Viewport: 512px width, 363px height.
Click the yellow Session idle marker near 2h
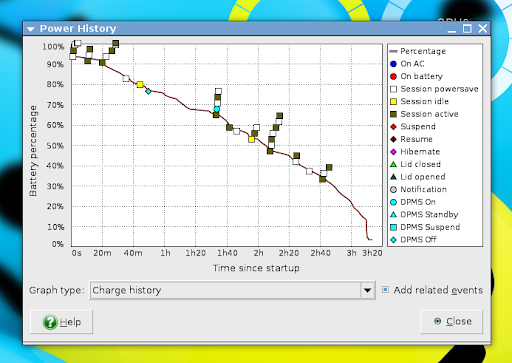click(252, 139)
